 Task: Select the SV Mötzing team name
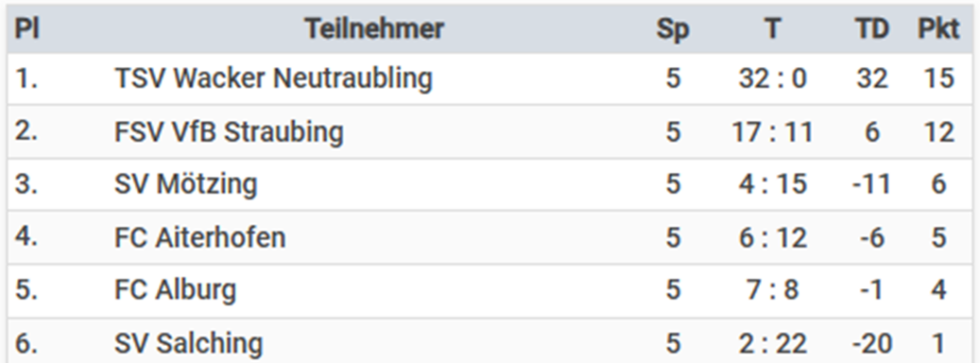(186, 185)
